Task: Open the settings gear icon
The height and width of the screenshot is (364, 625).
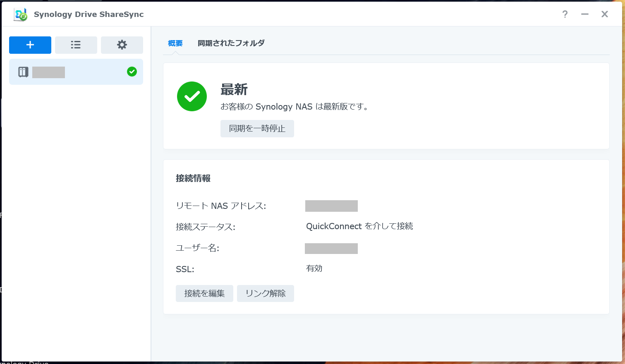Action: point(122,45)
